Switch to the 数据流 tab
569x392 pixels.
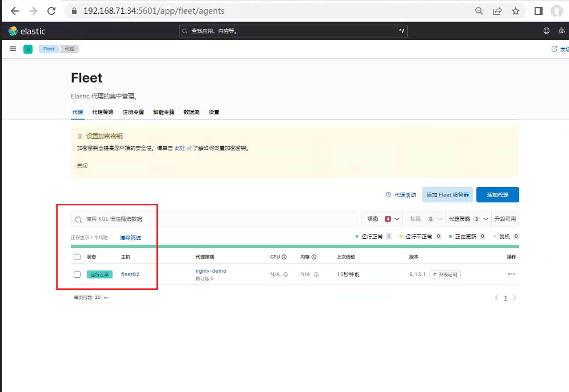191,112
